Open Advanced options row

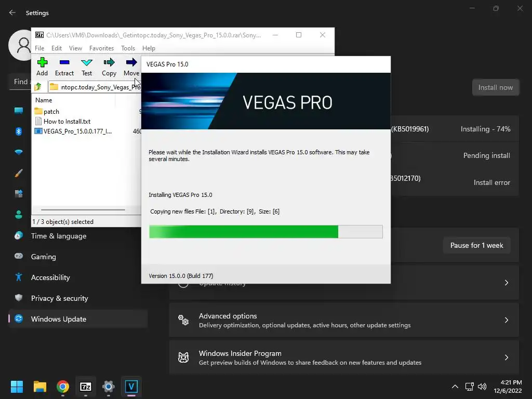click(344, 320)
